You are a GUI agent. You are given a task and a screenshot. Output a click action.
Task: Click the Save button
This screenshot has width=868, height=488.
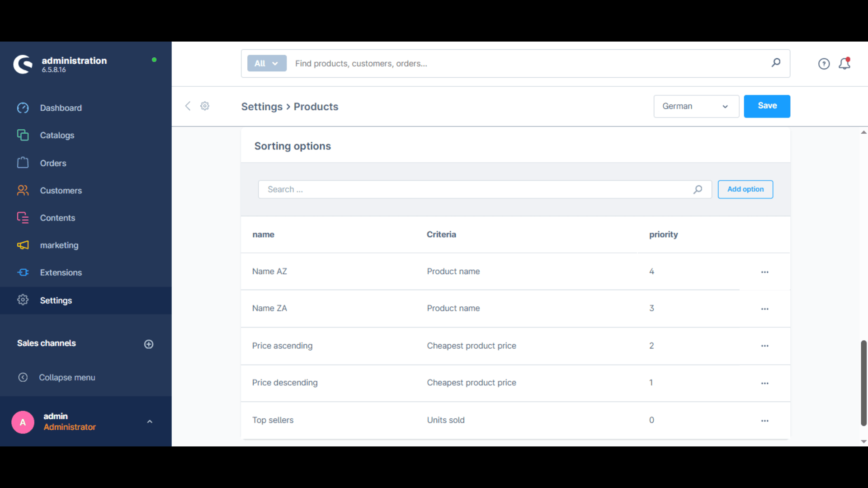[x=767, y=106]
